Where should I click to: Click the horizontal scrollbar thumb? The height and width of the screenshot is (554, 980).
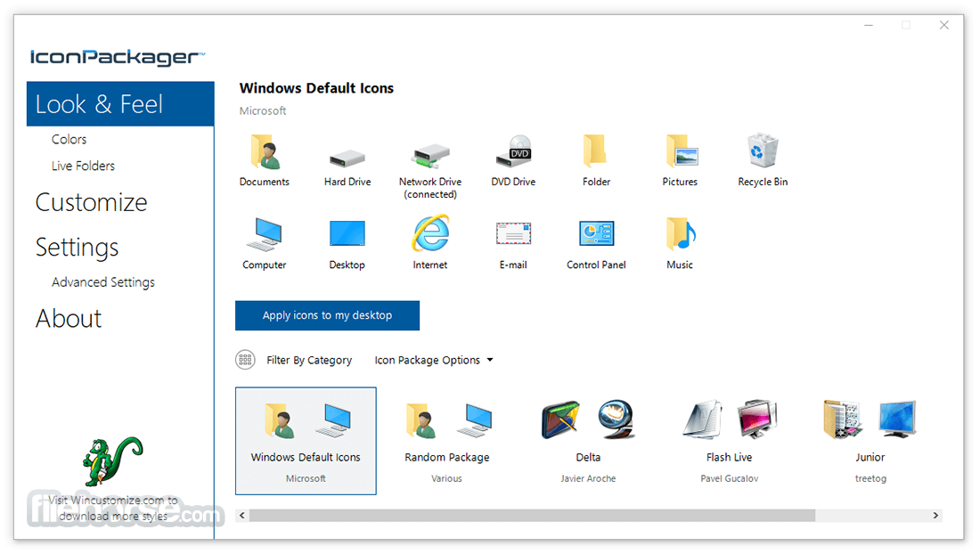coord(532,516)
